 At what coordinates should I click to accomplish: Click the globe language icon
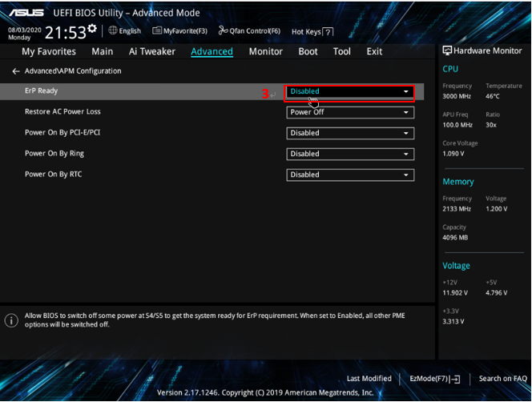coord(113,31)
